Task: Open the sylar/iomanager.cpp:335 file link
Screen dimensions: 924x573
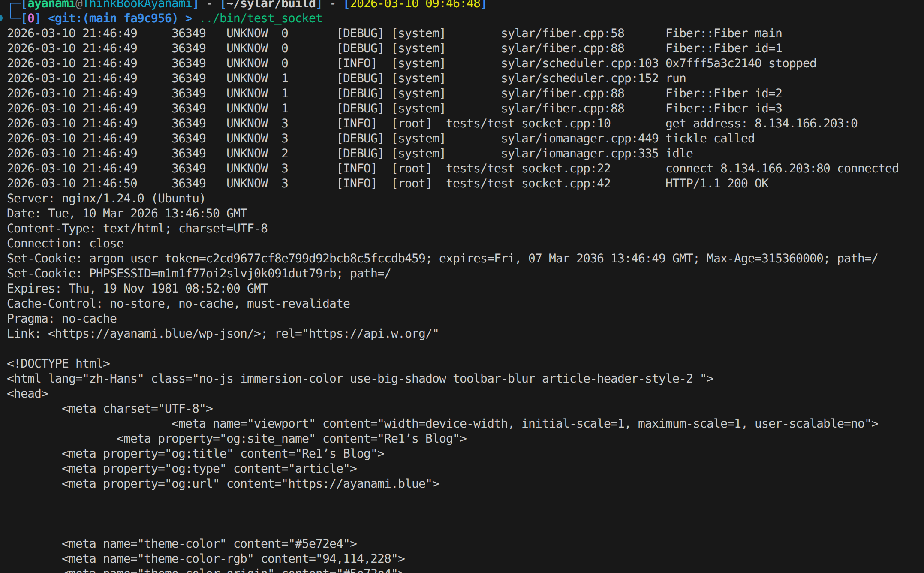Action: [x=579, y=154]
